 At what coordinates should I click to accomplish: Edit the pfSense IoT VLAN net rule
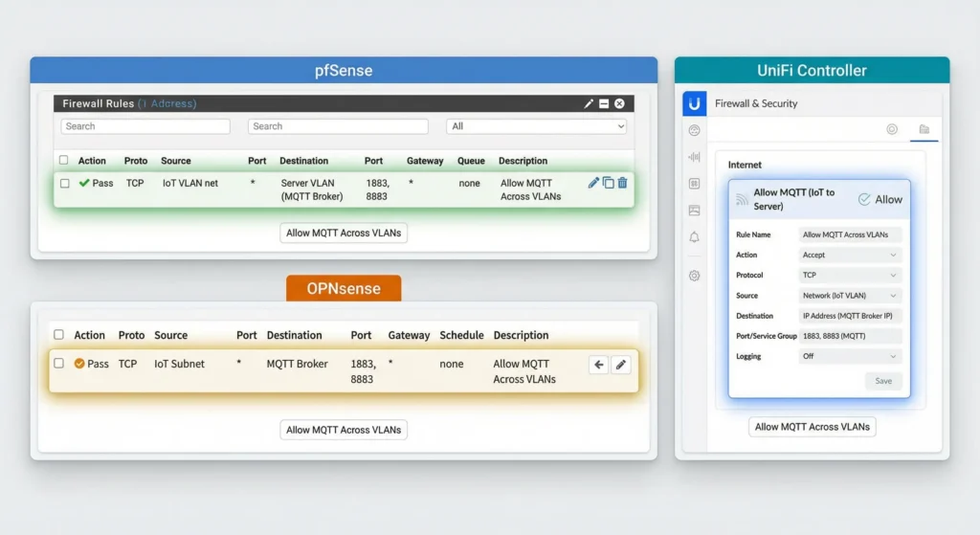[593, 183]
